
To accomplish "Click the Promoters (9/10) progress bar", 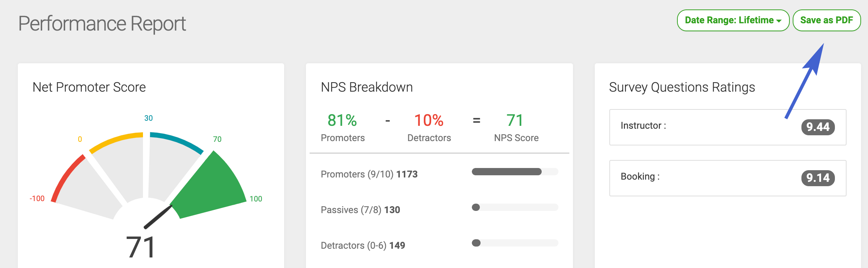I will tap(515, 172).
